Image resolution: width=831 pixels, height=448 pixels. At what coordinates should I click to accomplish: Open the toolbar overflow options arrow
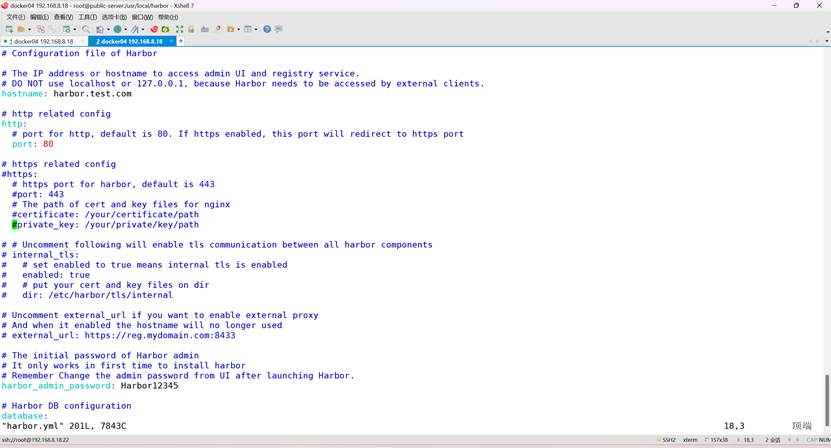[x=827, y=32]
